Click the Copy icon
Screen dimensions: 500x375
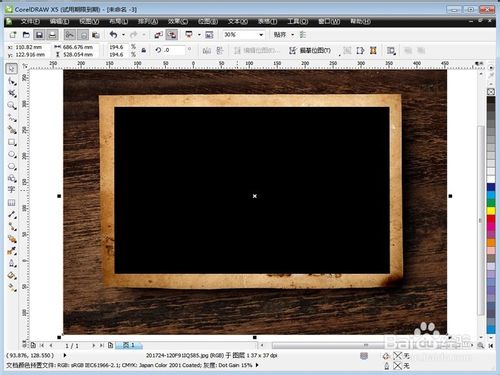pyautogui.click(x=83, y=35)
